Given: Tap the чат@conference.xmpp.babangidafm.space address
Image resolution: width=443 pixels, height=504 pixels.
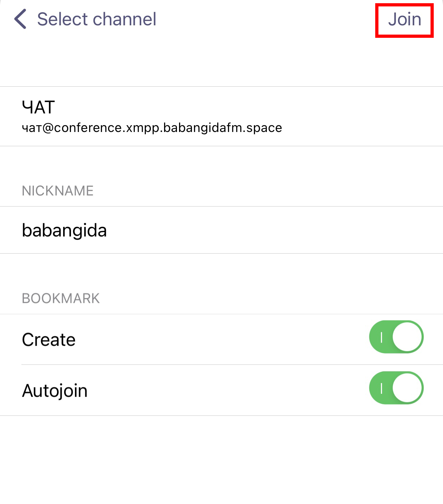Looking at the screenshot, I should pos(152,128).
